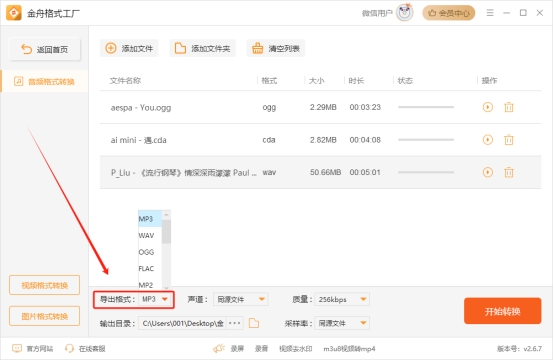554x360 pixels.
Task: Click the m3u8视频转mp4 link
Action: [349, 349]
